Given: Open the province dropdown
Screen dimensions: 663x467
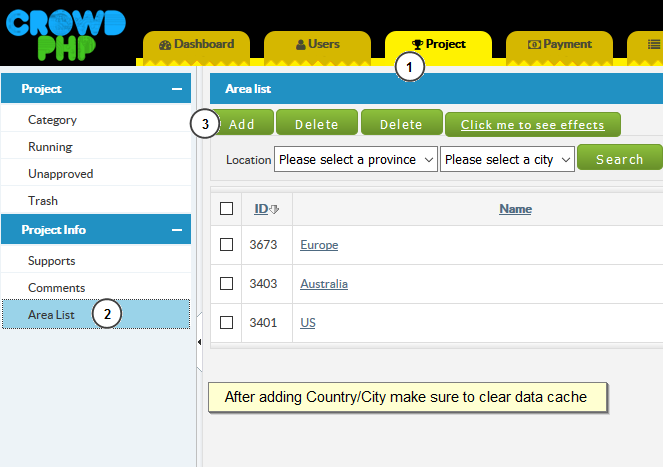Looking at the screenshot, I should 356,159.
